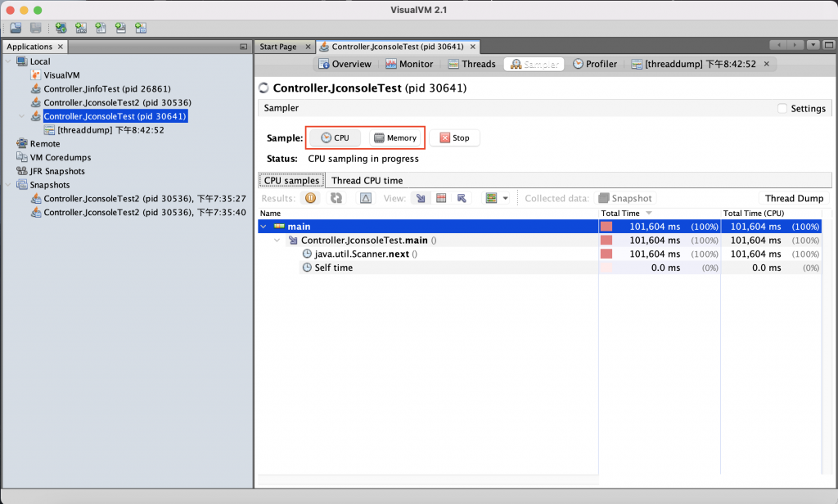The width and height of the screenshot is (838, 504).
Task: Close the Controller.JconsoleTest (pid 30641) tab
Action: click(x=472, y=47)
